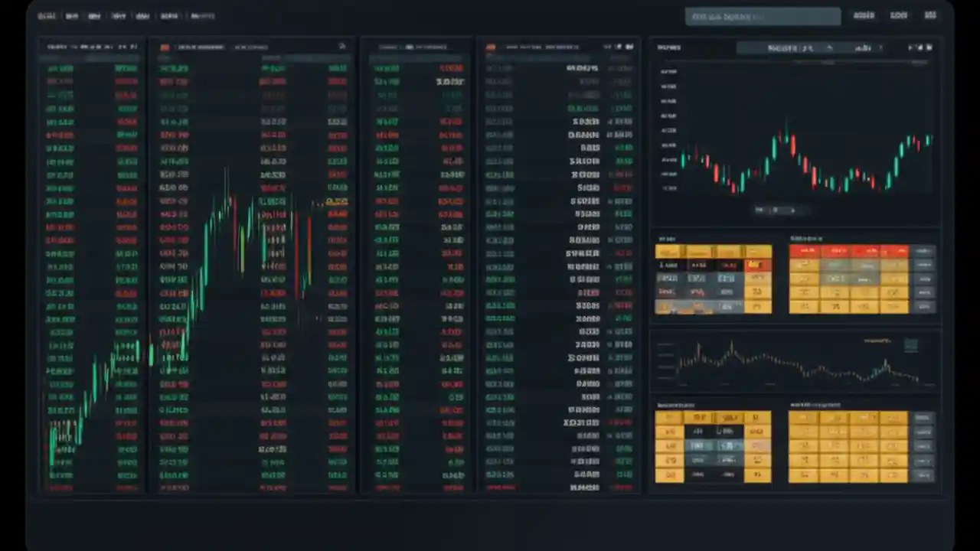
Task: Click the leftmost button near the search bar
Action: click(864, 15)
